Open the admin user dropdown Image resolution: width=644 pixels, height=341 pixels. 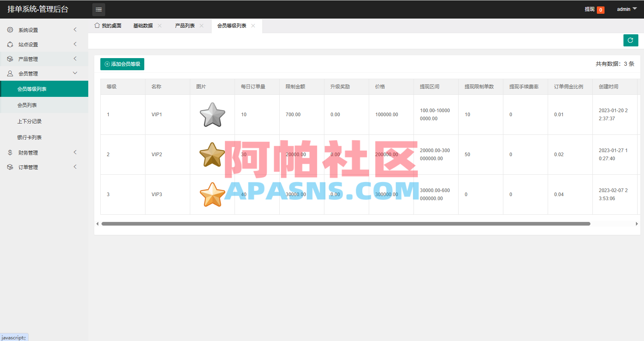click(x=627, y=9)
